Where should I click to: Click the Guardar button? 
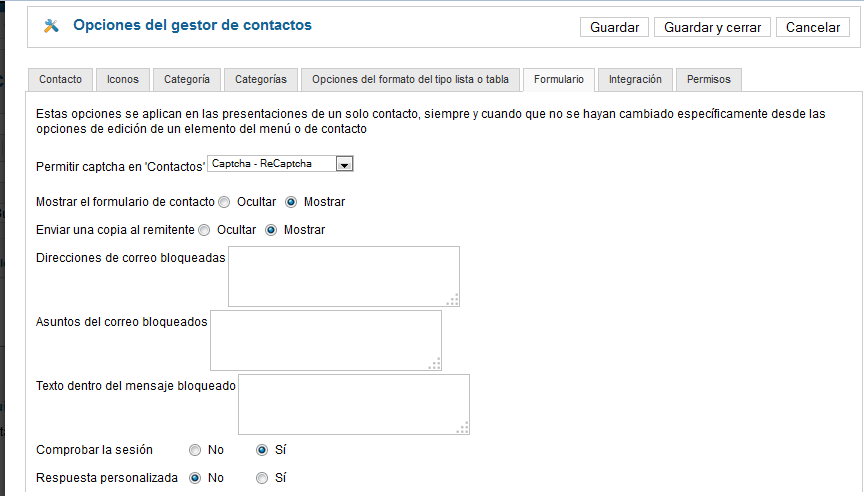[x=614, y=28]
